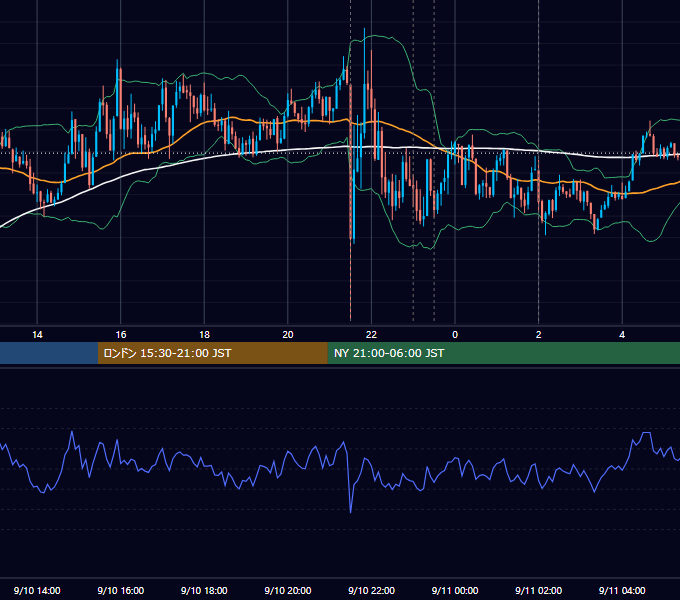Click the 9/10 20:00 date label
The image size is (680, 600).
288,590
